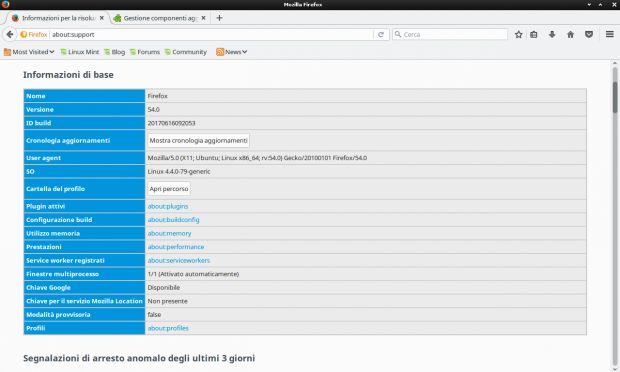This screenshot has width=620, height=372.
Task: Click the Nome row header
Action: 84,96
